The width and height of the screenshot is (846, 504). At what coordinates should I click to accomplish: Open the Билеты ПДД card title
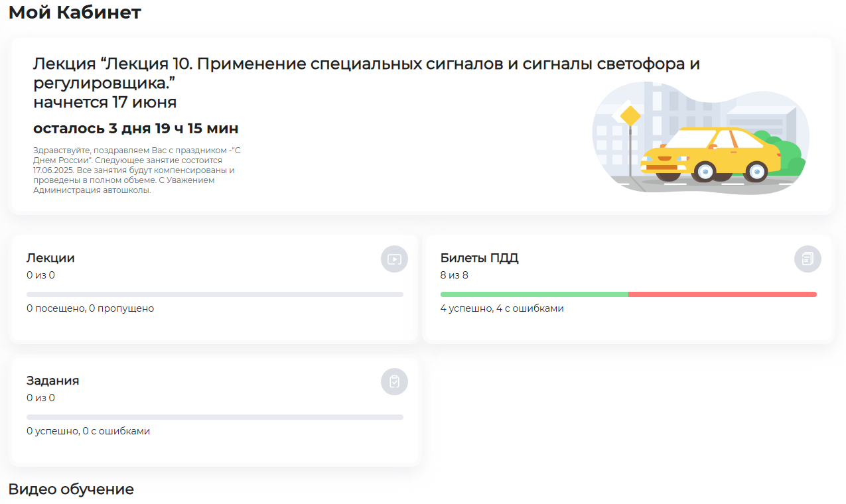coord(479,259)
